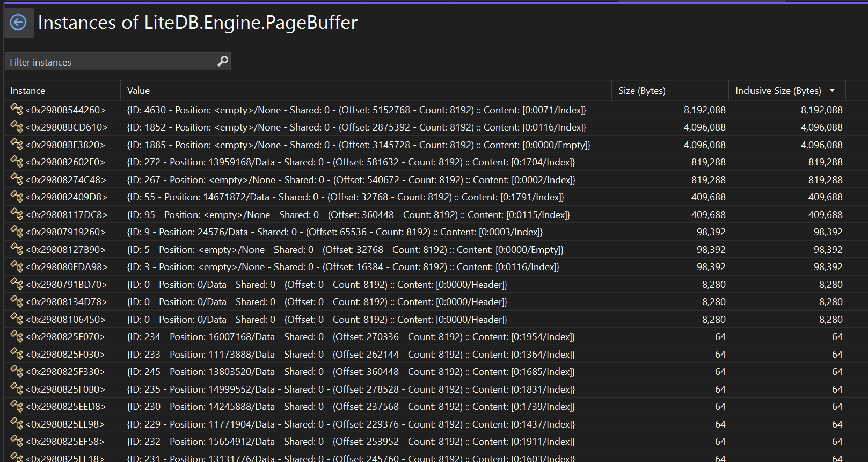Click value text for ID: 230
This screenshot has width=868, height=462.
coord(351,407)
